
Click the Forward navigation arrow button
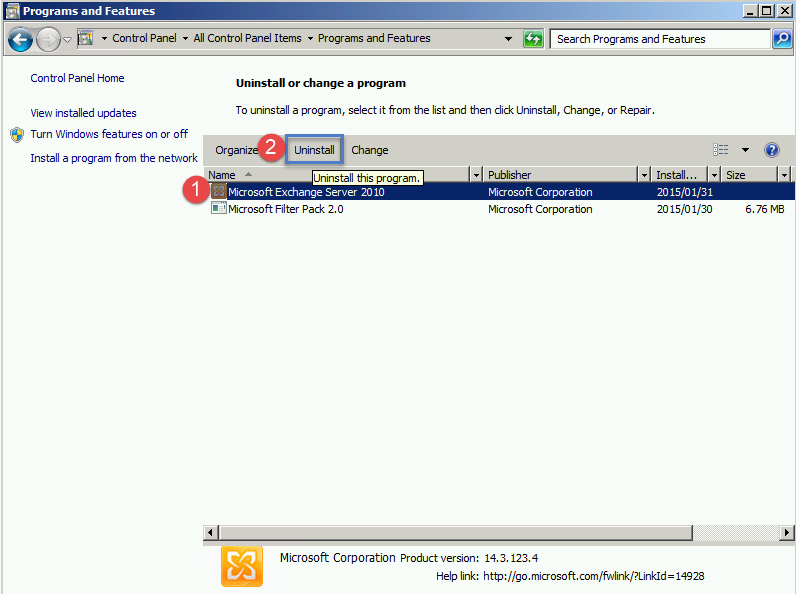coord(48,39)
